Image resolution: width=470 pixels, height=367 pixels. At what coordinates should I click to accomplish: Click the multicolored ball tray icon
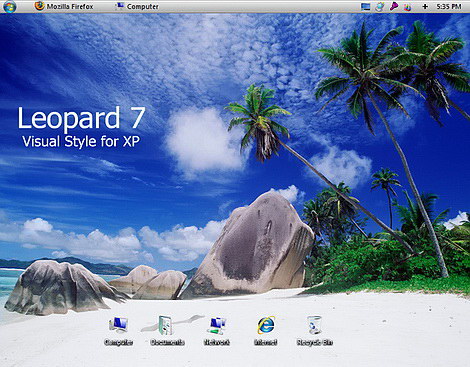407,7
